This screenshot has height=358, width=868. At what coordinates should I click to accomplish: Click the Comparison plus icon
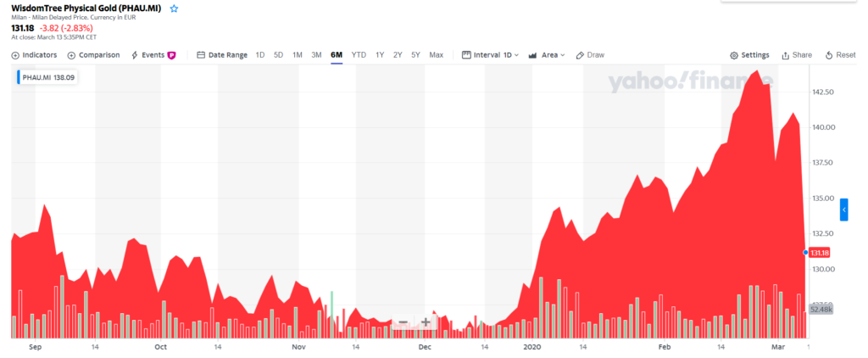(x=71, y=55)
